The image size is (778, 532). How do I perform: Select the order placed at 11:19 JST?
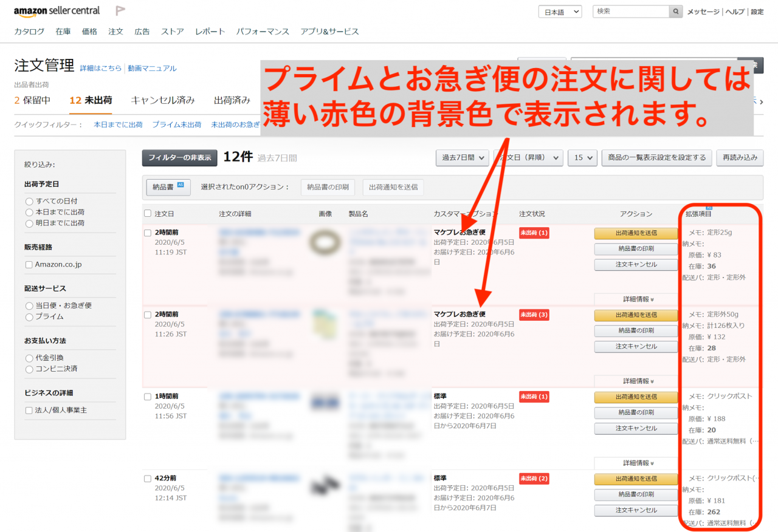tap(148, 233)
